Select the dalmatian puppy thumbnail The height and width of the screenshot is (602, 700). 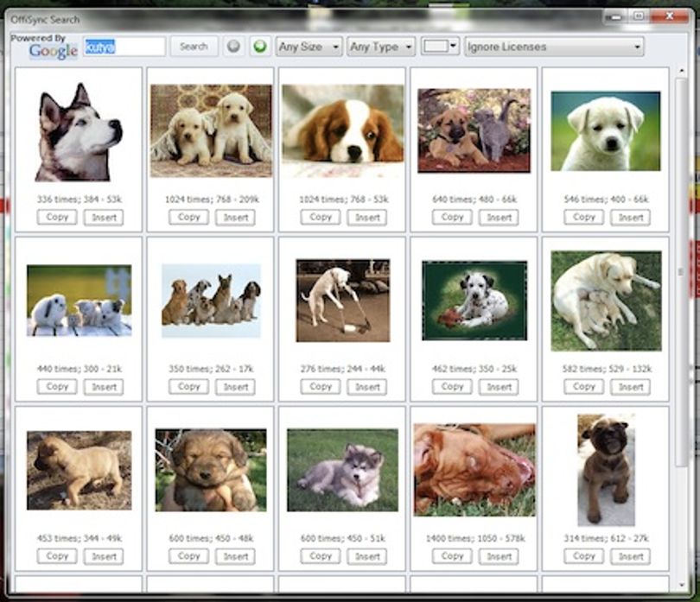[474, 301]
